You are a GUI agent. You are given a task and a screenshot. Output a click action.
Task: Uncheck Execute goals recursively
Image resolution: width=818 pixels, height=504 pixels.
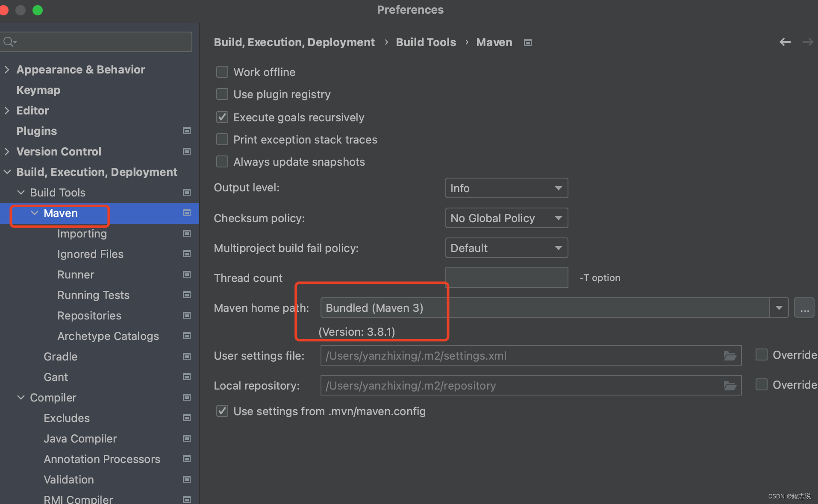(x=222, y=117)
